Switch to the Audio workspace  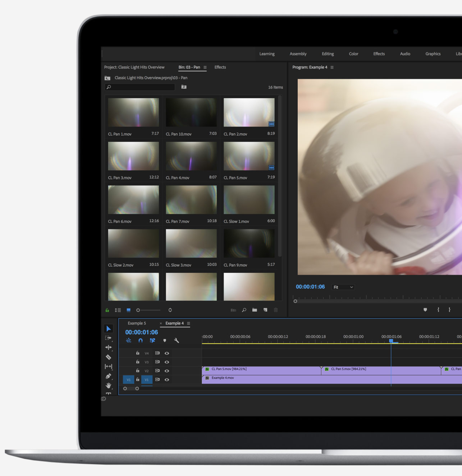coord(405,54)
